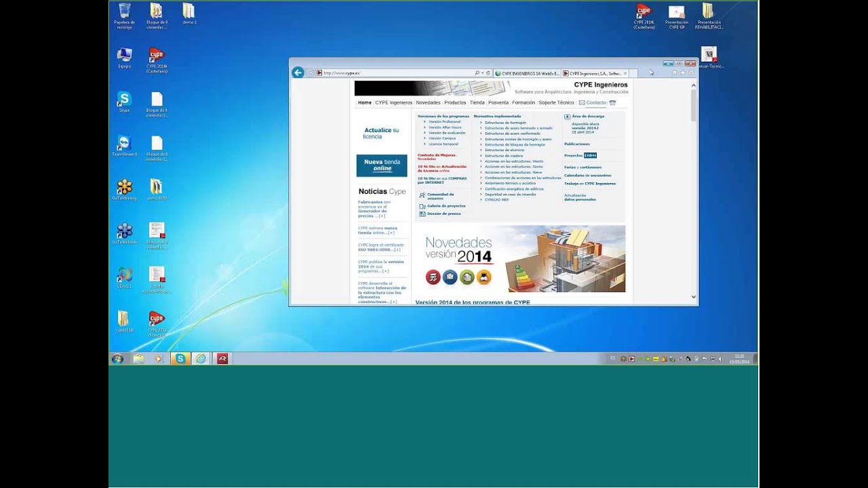Open the Seguridad en caso de incendio link
The height and width of the screenshot is (488, 868).
coord(510,195)
